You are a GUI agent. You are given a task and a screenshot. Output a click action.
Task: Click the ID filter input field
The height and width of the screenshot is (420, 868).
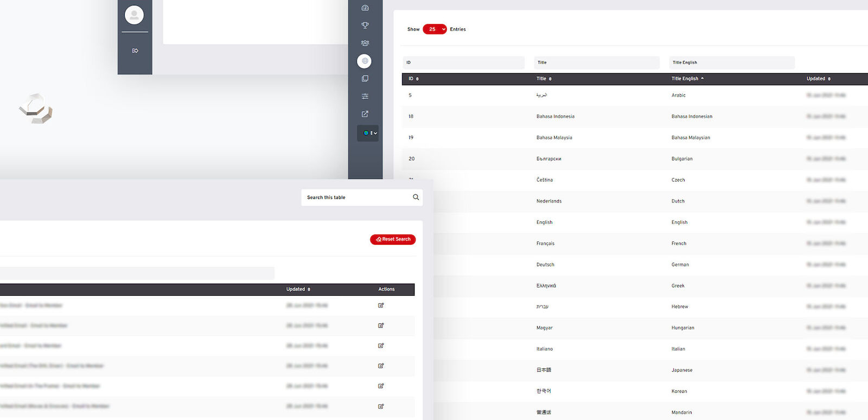tap(463, 62)
